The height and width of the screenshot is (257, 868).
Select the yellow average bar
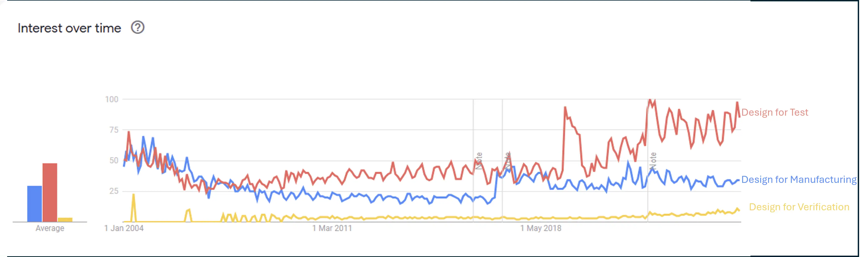point(65,220)
